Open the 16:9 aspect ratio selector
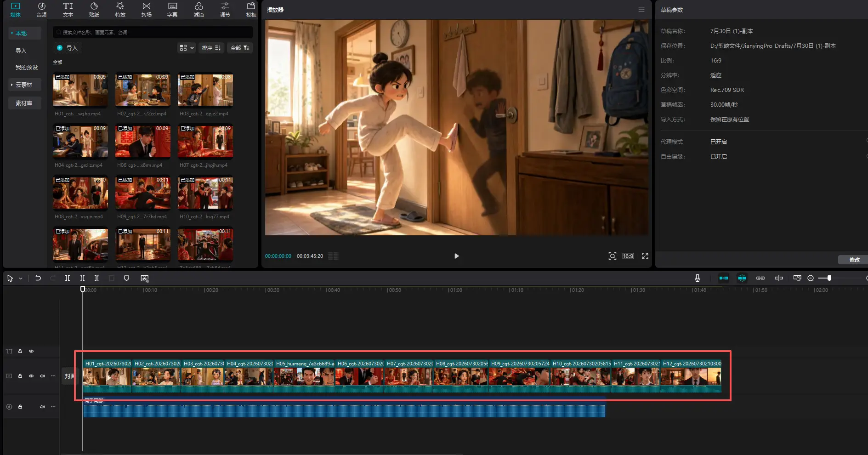The image size is (868, 455). click(628, 256)
